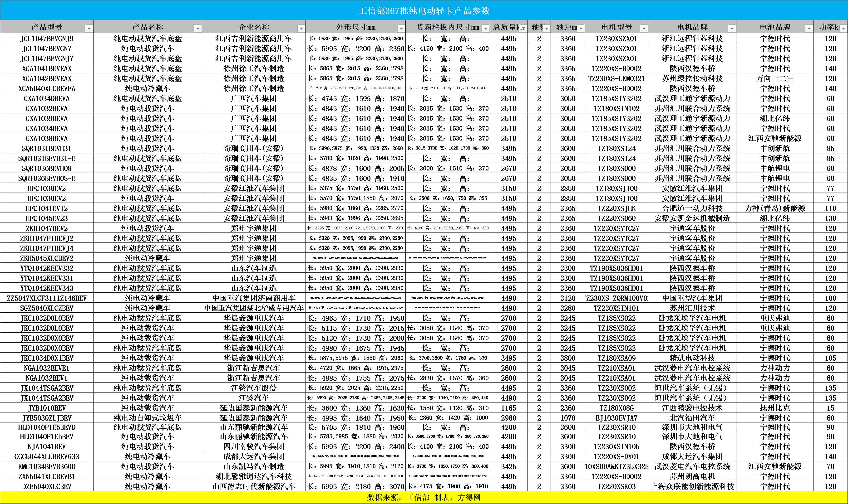Image resolution: width=848 pixels, height=504 pixels.
Task: Open the 外形尺寸mm column filter dropdown
Action: click(401, 29)
